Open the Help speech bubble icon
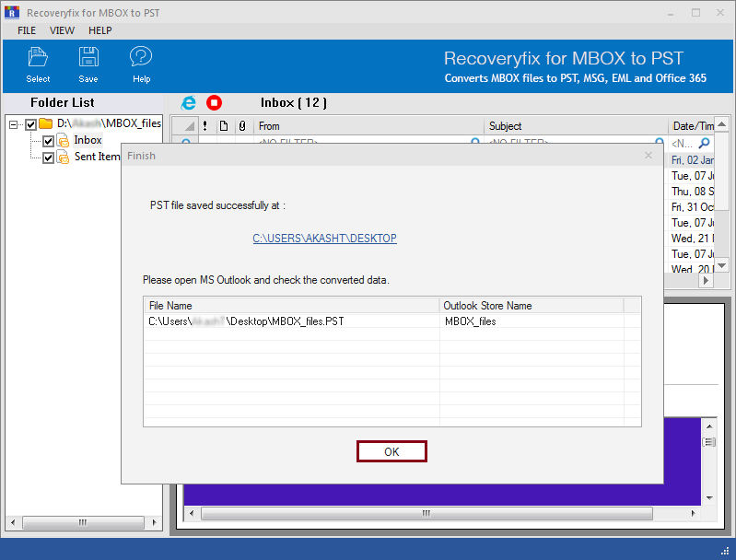736x560 pixels. click(x=141, y=57)
